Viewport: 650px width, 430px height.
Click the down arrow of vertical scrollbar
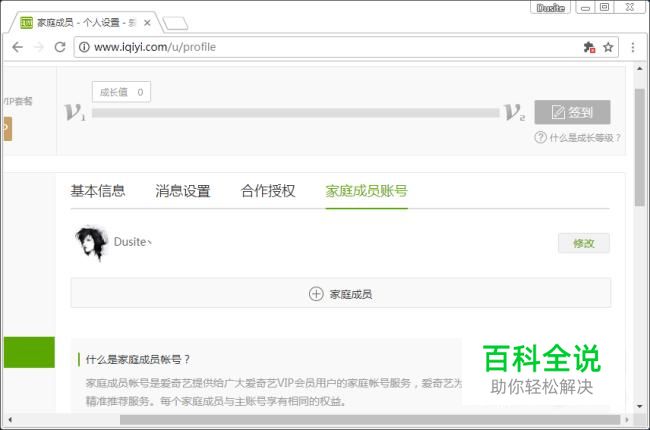[640, 406]
